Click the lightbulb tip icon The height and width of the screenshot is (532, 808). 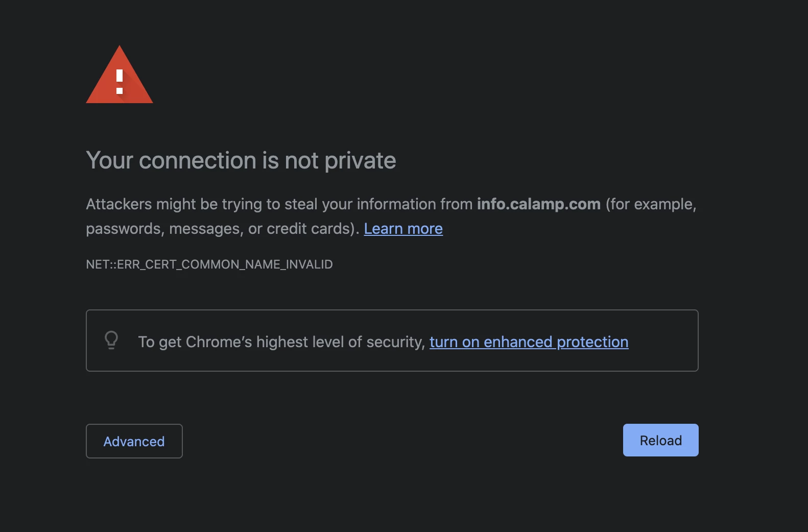tap(111, 340)
